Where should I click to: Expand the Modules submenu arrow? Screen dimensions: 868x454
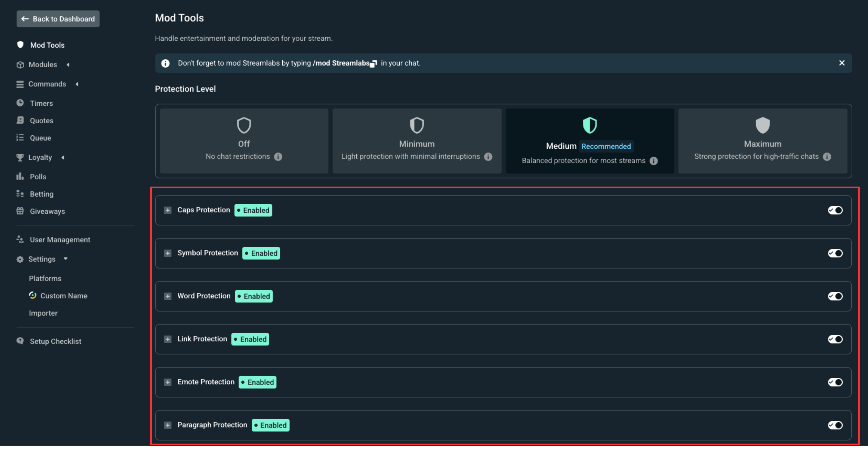click(68, 65)
